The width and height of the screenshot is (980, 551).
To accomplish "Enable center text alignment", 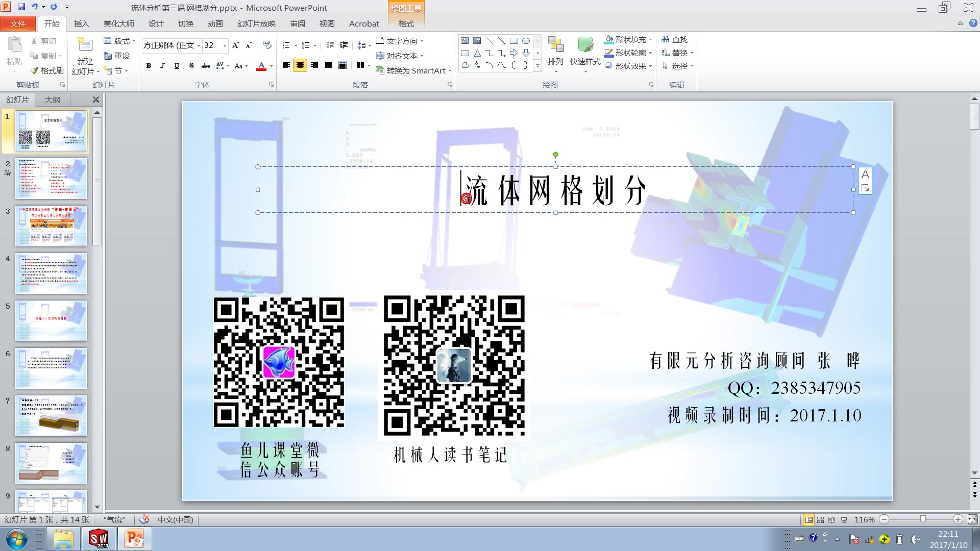I will tap(300, 65).
